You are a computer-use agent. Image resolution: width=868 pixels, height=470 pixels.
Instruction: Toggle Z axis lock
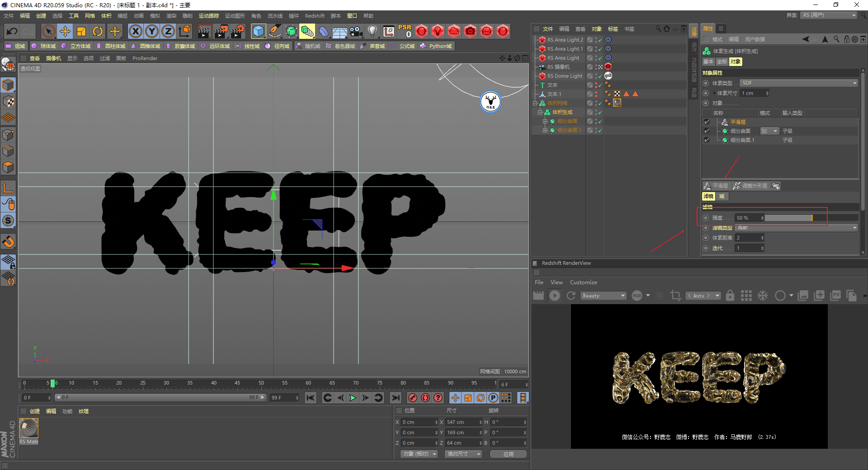click(168, 31)
